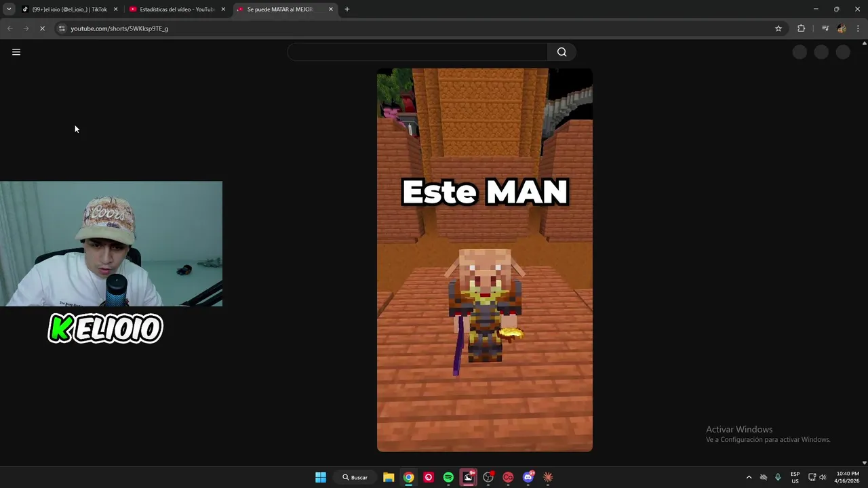Click the page scrollbar up arrow
The width and height of the screenshot is (868, 488).
click(x=864, y=43)
